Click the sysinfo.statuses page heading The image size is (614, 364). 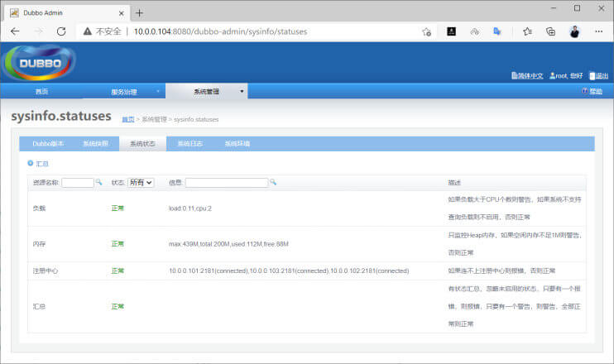point(61,117)
